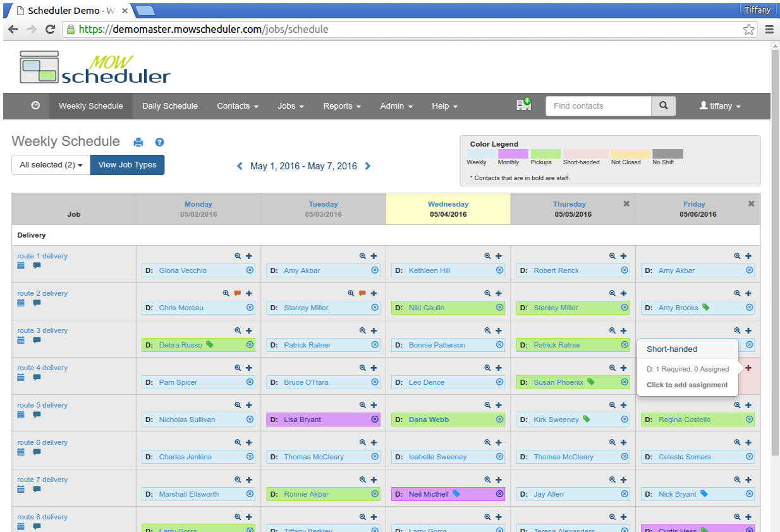Open calendar icon under route 1 delivery
This screenshot has height=532, width=780.
pos(21,266)
